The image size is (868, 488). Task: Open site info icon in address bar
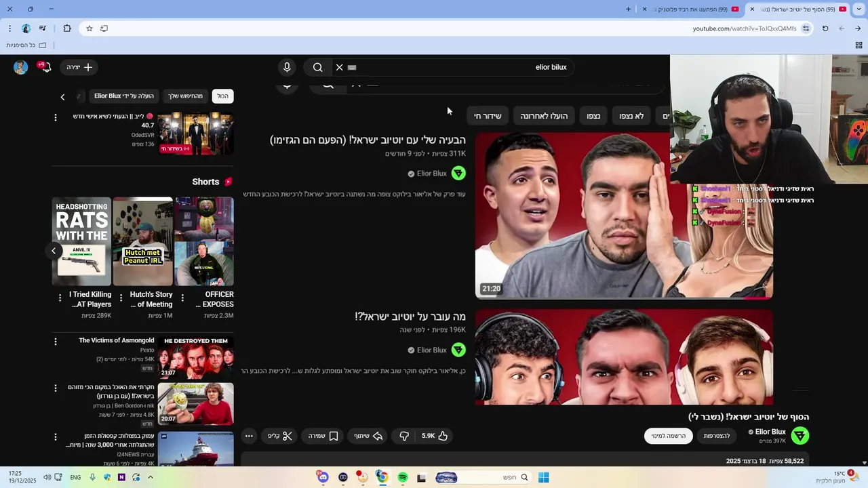pos(806,28)
